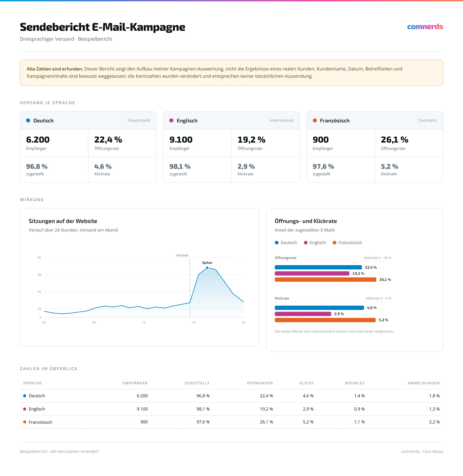
Task: Click the Sitzungen auf der Website title
Action: [x=63, y=221]
